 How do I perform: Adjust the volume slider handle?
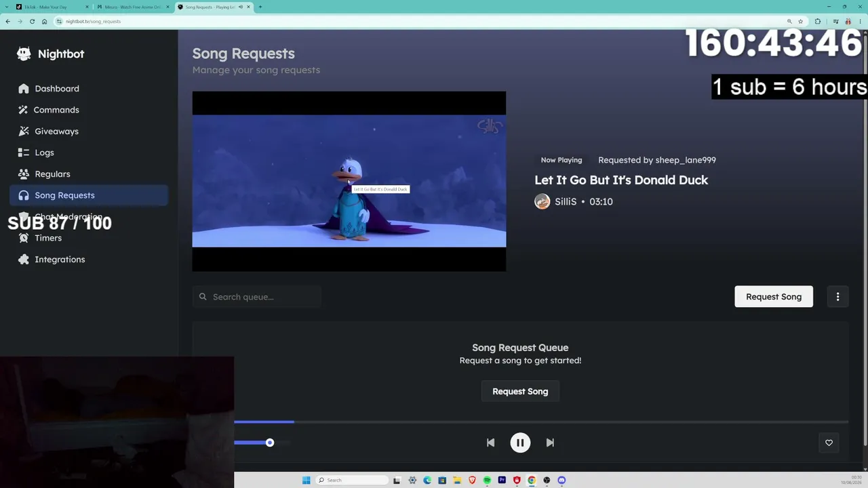click(x=270, y=443)
